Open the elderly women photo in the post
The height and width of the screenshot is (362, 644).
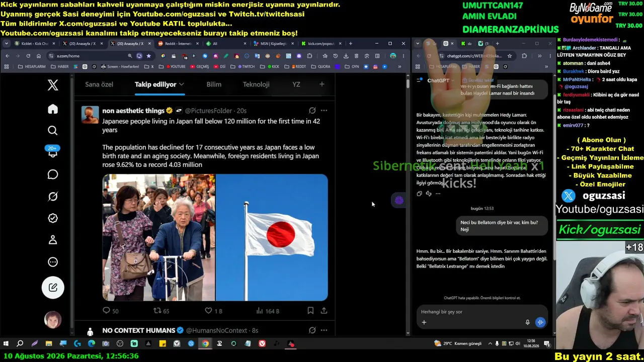pos(158,237)
